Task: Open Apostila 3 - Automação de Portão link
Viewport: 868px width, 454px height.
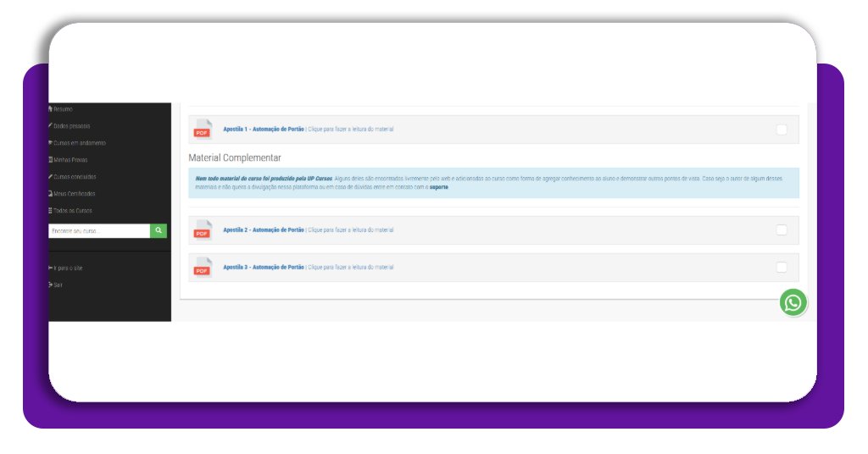Action: 263,268
